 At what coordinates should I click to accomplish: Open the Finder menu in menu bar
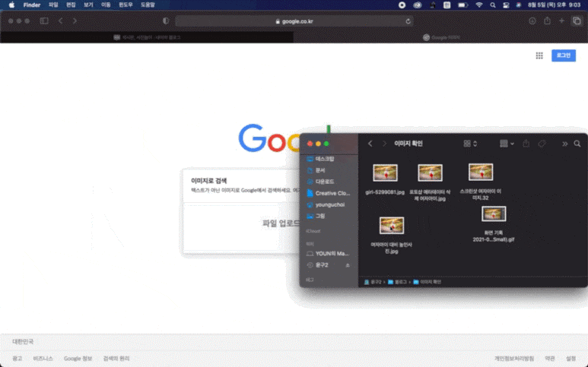click(x=32, y=5)
